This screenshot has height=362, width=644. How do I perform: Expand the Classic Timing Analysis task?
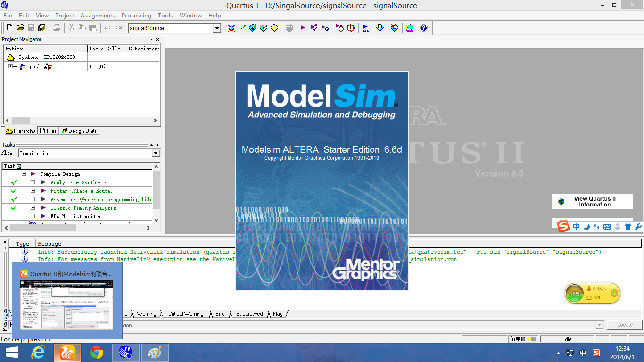click(x=33, y=208)
